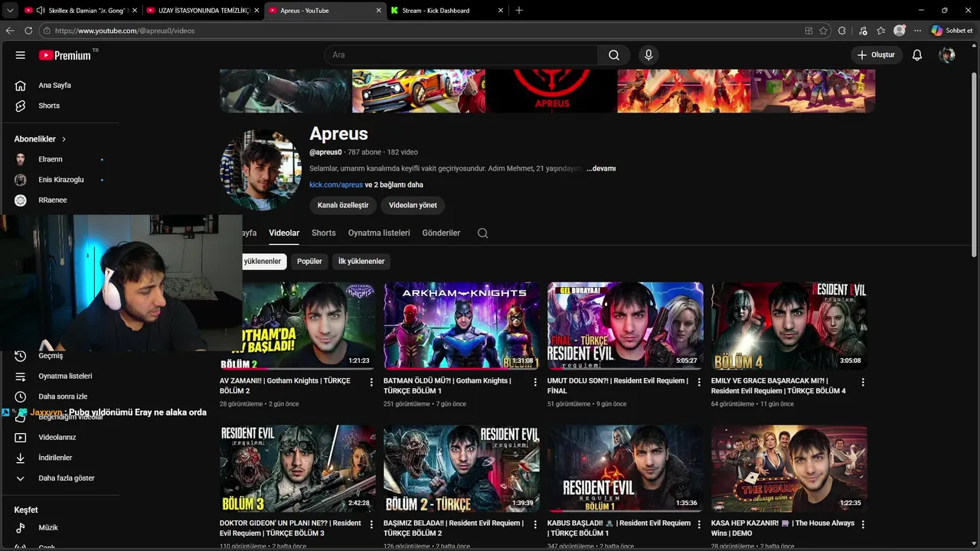Viewport: 980px width, 551px height.
Task: Open options menu for BATMAN ÖLDÜ MÜ video
Action: (x=535, y=382)
